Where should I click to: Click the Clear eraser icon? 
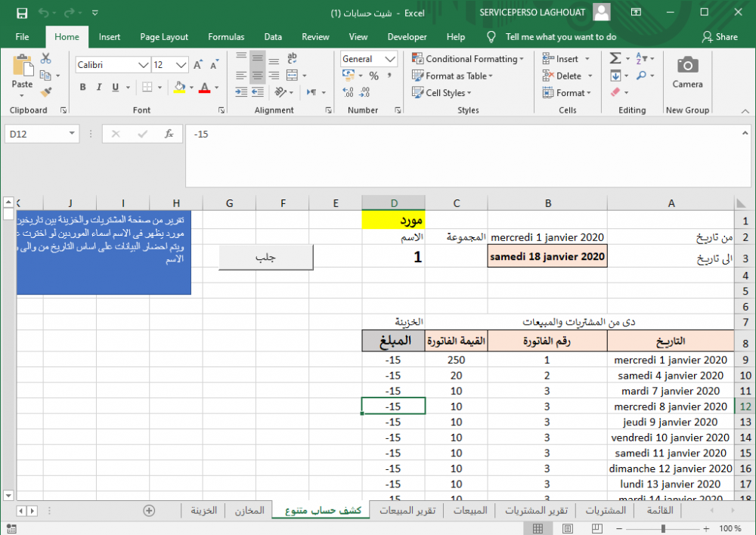tap(615, 92)
